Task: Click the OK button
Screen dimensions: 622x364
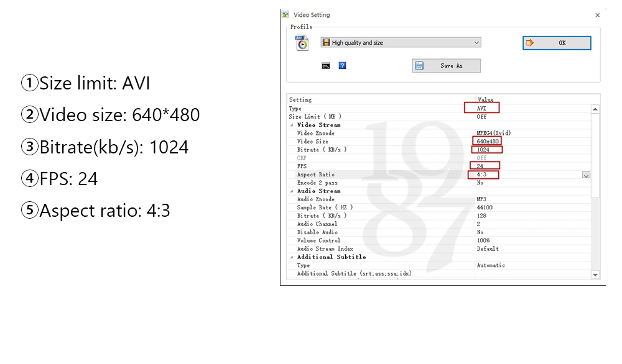Action: 557,43
